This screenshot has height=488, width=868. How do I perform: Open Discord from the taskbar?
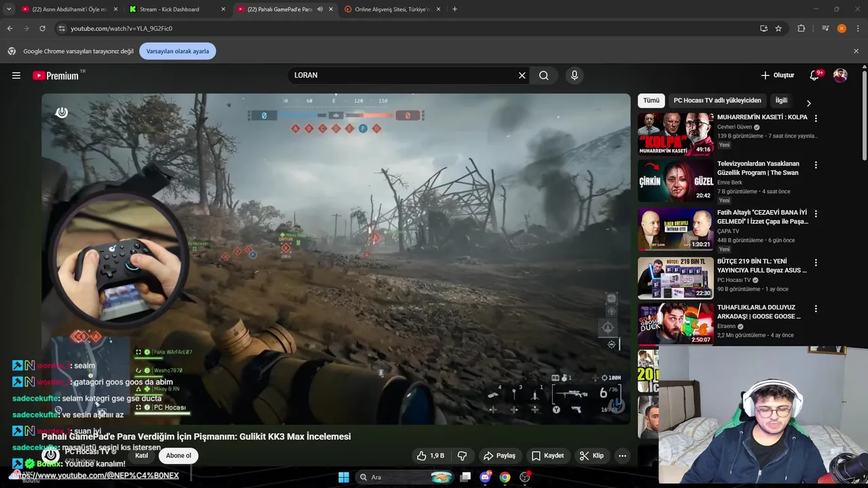tap(485, 477)
